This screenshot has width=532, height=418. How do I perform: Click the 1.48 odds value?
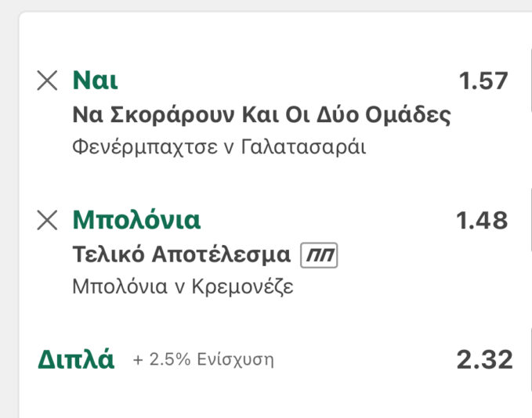[482, 222]
